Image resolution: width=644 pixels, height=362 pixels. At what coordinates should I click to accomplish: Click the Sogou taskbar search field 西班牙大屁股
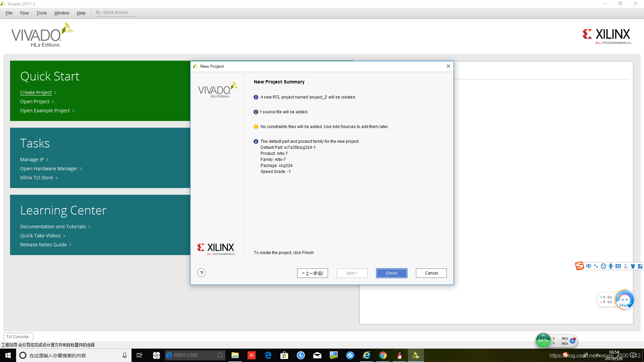coord(195,355)
